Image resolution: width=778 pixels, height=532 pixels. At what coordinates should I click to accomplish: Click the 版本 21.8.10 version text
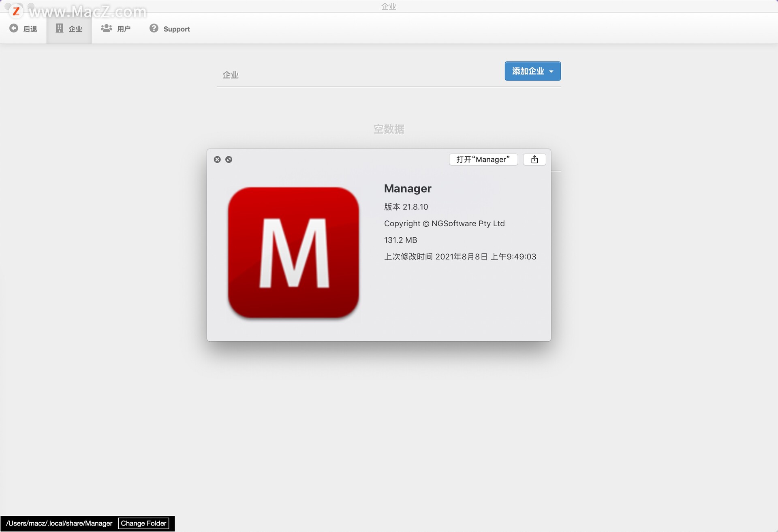click(x=406, y=207)
